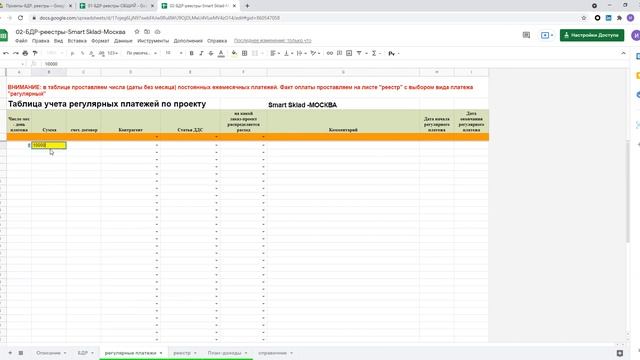Switch to the БДР sheet tab
Image resolution: width=640 pixels, height=360 pixels.
85,353
